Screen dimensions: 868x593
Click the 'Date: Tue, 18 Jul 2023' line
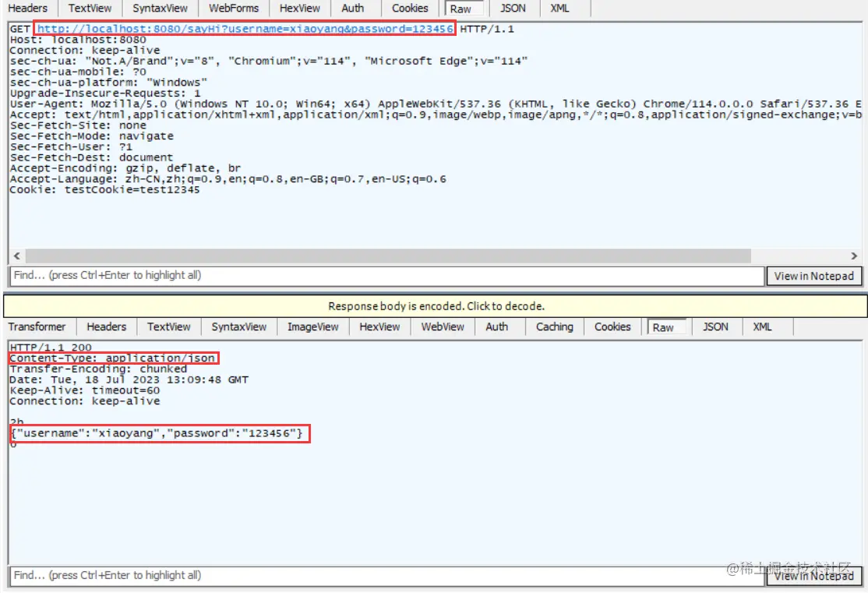pos(129,379)
